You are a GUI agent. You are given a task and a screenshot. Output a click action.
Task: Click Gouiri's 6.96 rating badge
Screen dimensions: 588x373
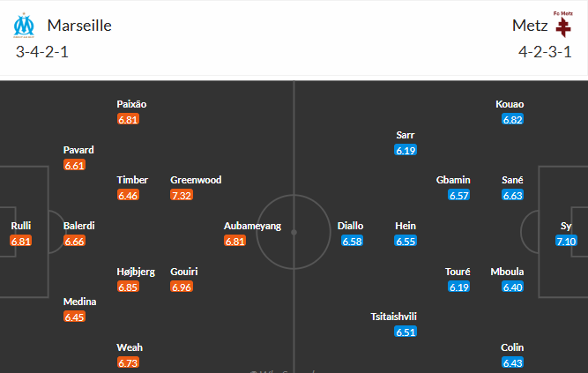(x=182, y=287)
